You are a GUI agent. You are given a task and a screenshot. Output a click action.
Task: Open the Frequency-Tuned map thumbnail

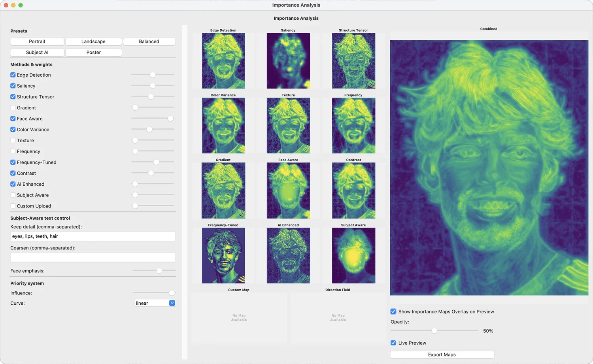[223, 255]
